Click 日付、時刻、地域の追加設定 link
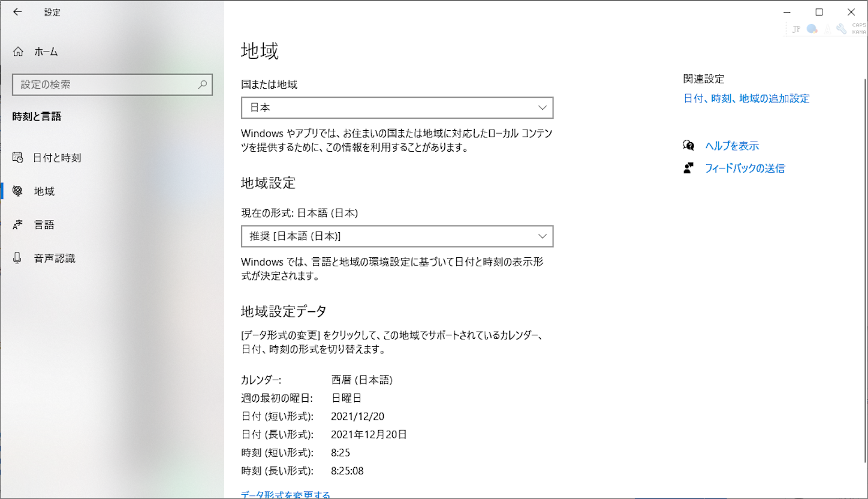This screenshot has width=868, height=499. [746, 98]
